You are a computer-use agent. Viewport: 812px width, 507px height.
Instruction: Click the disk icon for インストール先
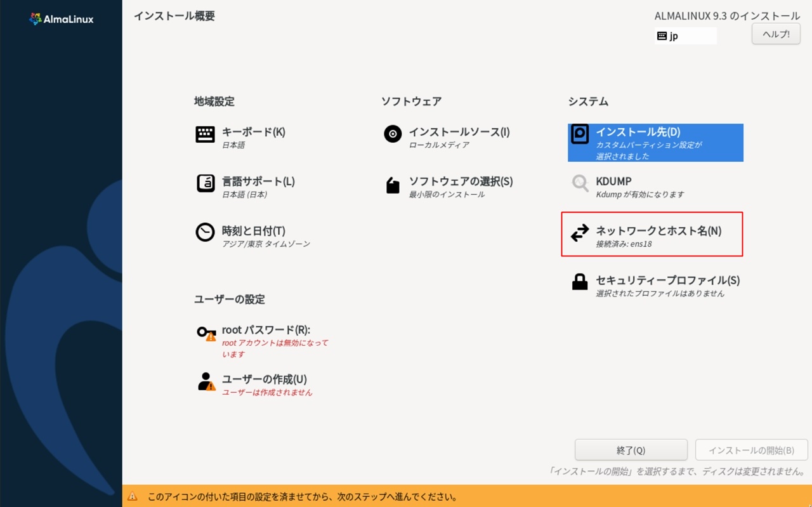point(580,135)
